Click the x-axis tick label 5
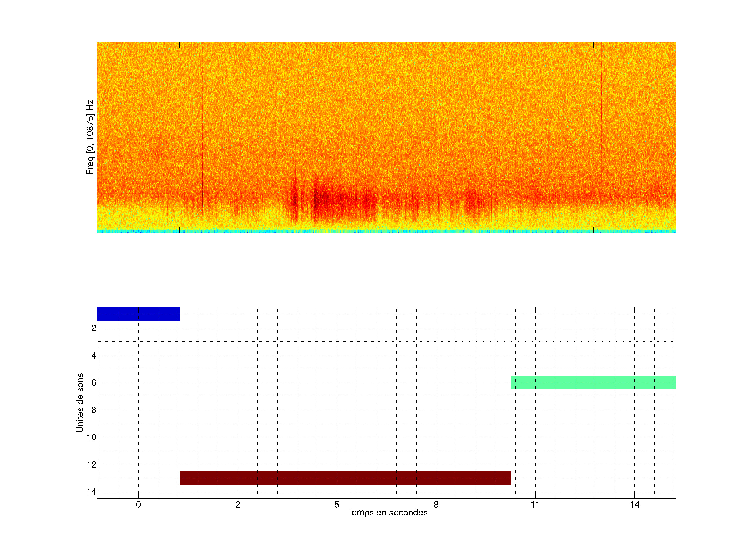 [x=337, y=505]
